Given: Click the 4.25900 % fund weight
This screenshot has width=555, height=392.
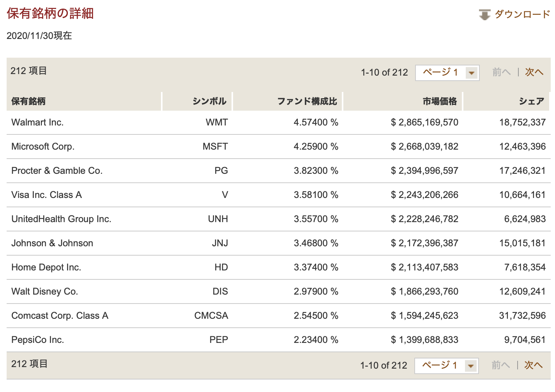Looking at the screenshot, I should pos(316,147).
